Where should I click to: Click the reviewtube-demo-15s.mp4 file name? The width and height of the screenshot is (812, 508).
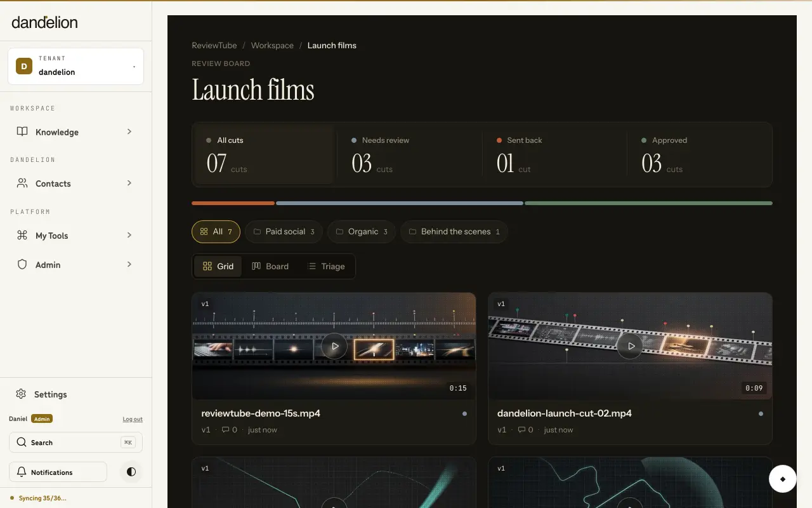pos(261,413)
